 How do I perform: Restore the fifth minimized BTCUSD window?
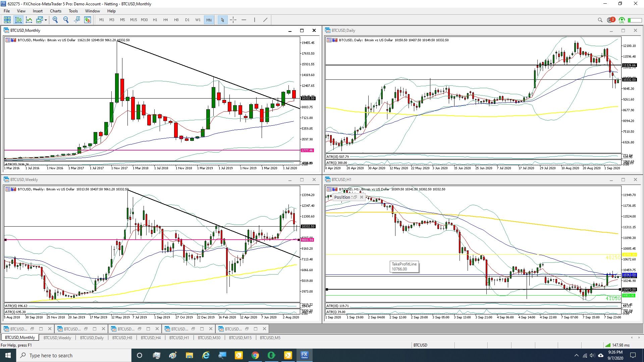[x=247, y=329]
